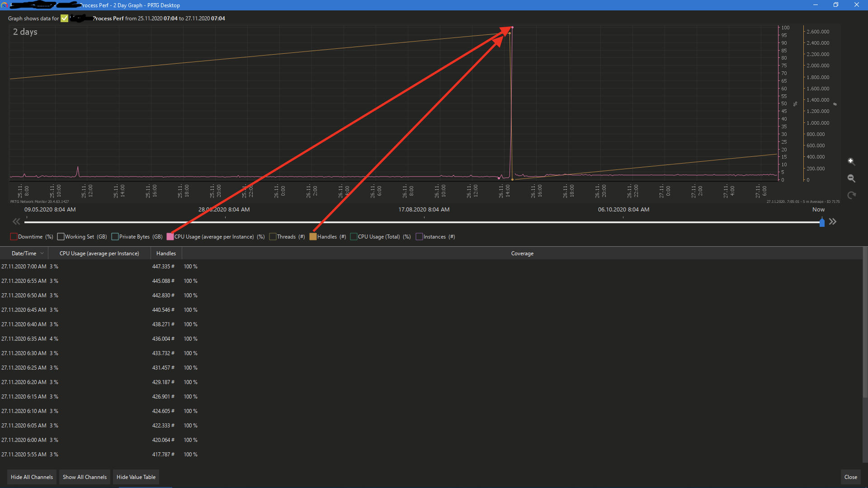The image size is (868, 488).
Task: Click the PRTG app icon in title bar
Action: [x=5, y=5]
